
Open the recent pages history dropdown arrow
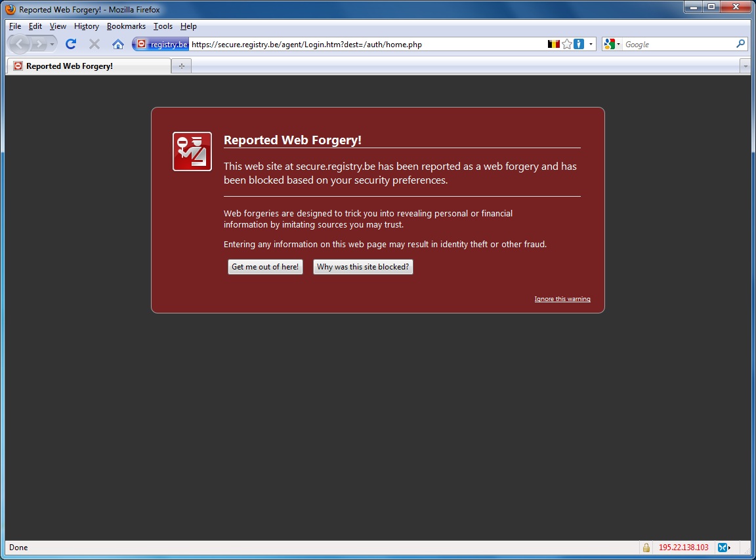pos(52,44)
